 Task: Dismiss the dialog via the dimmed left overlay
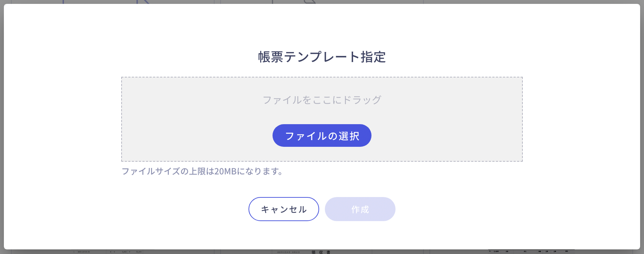coord(2,127)
